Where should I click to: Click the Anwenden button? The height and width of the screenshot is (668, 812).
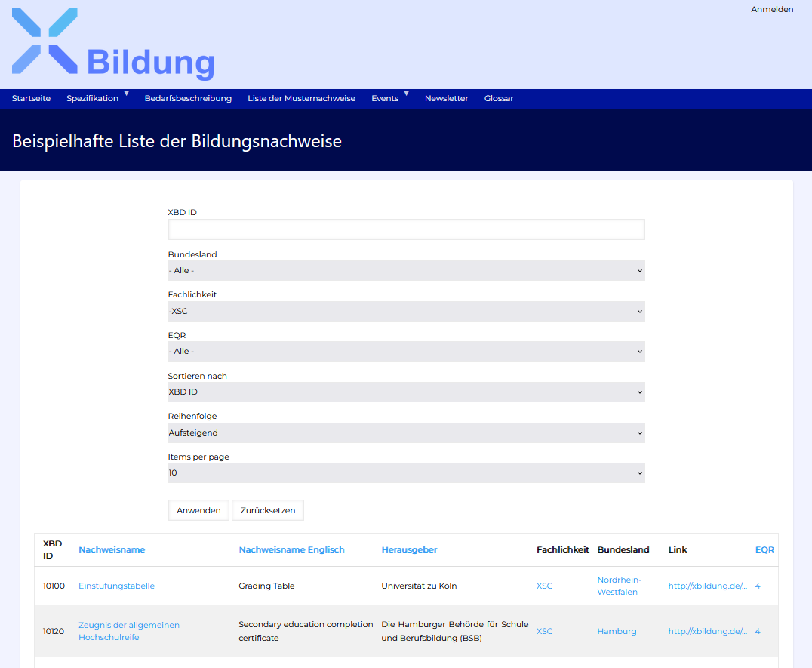coord(198,509)
